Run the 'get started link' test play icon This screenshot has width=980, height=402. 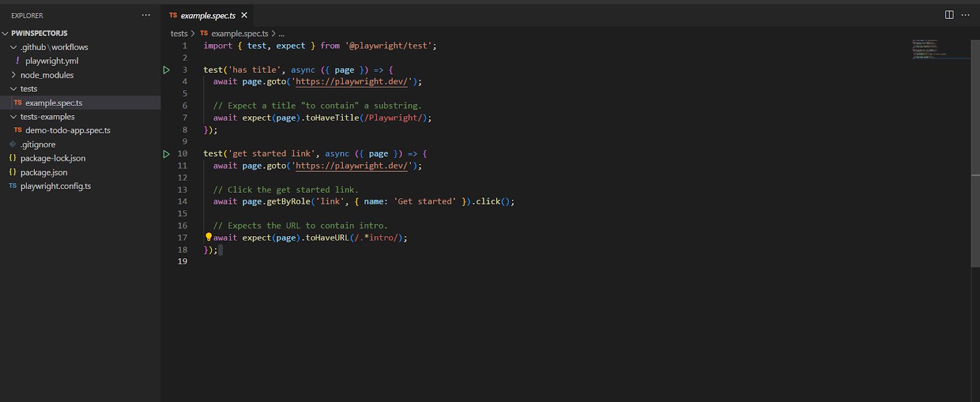pos(166,154)
